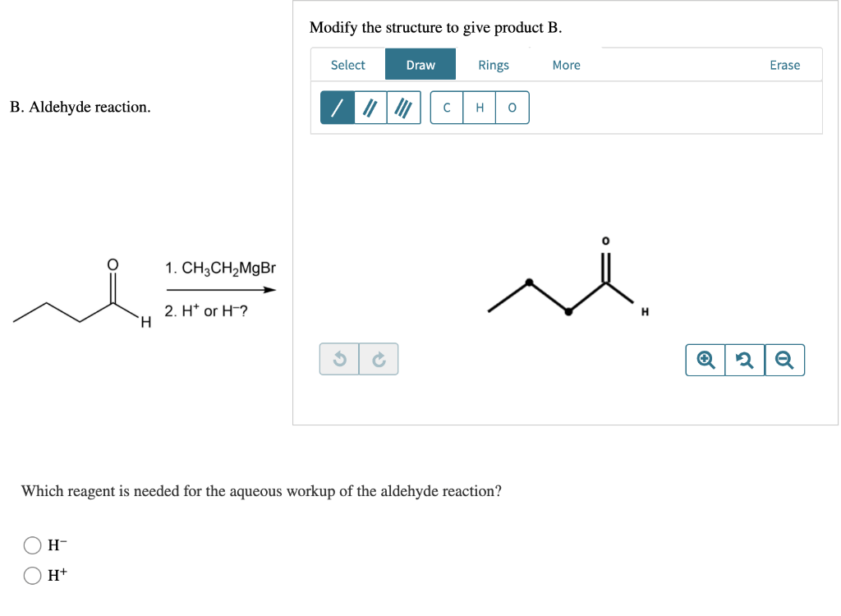This screenshot has height=616, width=841.
Task: Click the redo arrow button
Action: 379,359
